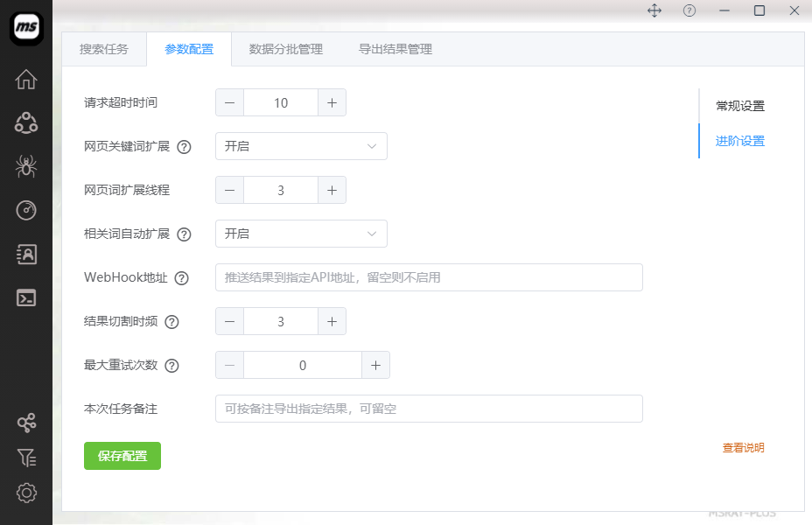
Task: Switch to the 参数配置 tab
Action: coord(189,49)
